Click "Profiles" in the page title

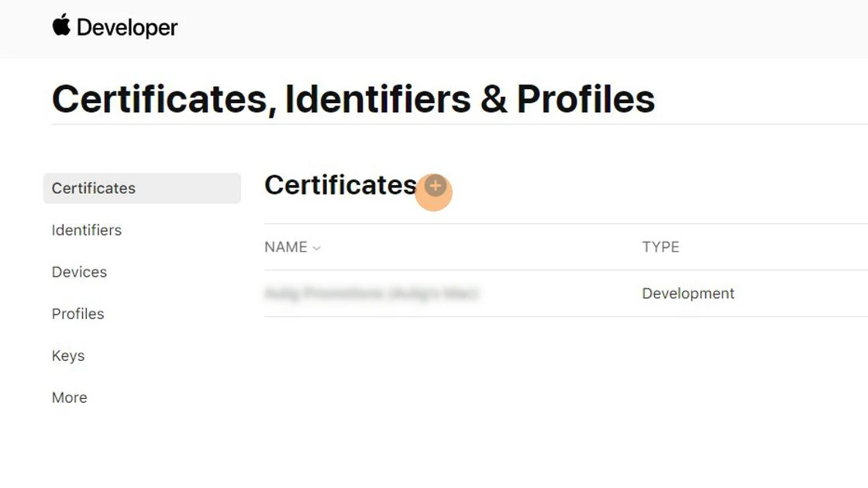586,100
